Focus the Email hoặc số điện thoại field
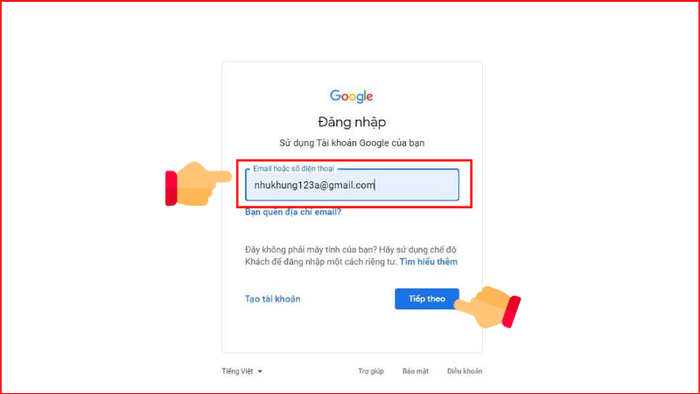Viewport: 700px width, 394px height. [352, 185]
